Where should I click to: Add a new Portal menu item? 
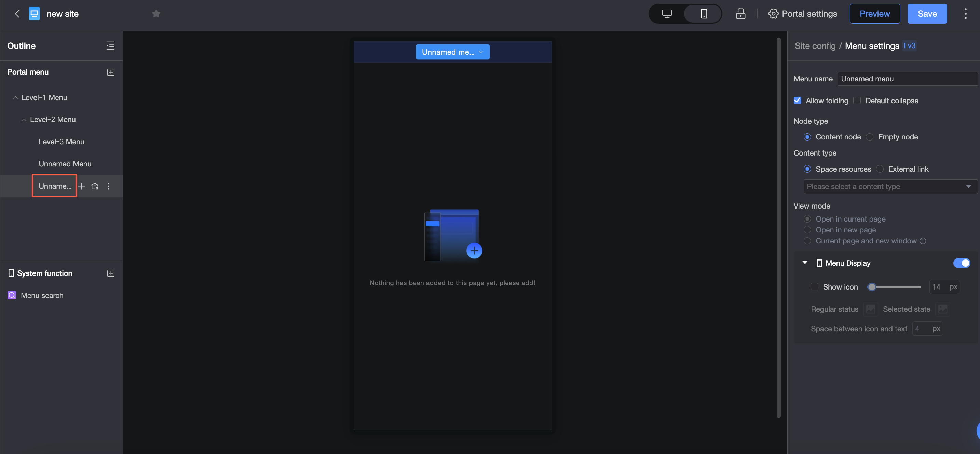point(111,72)
